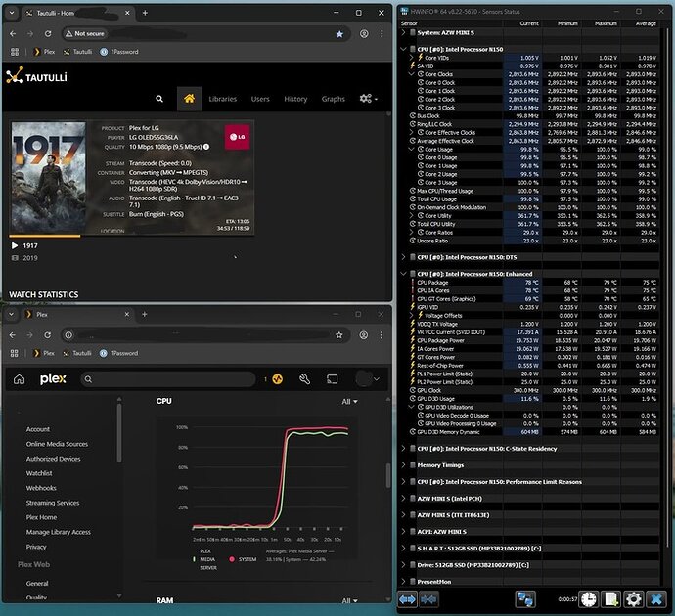The height and width of the screenshot is (616, 675).
Task: Open the CPU graph All dropdown
Action: pyautogui.click(x=349, y=401)
